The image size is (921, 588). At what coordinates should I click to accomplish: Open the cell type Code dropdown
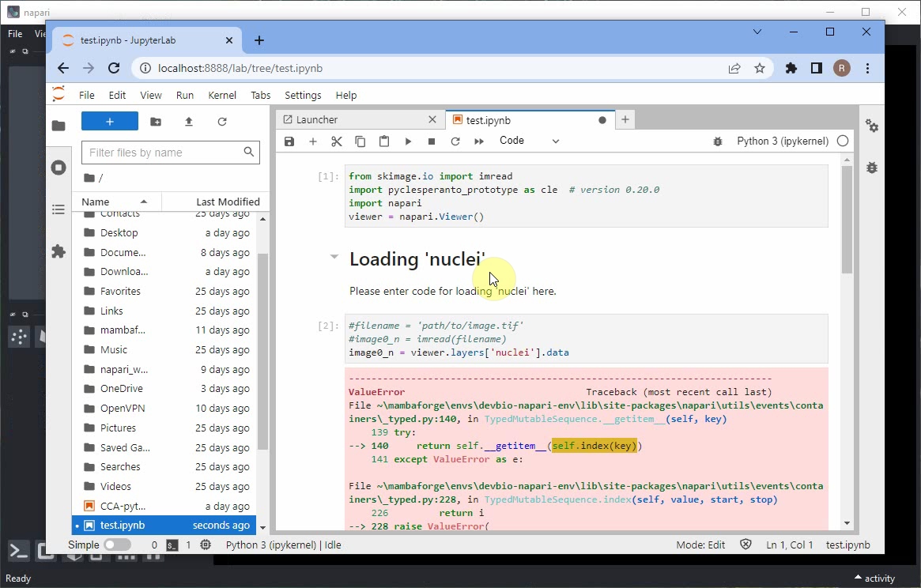coord(529,141)
